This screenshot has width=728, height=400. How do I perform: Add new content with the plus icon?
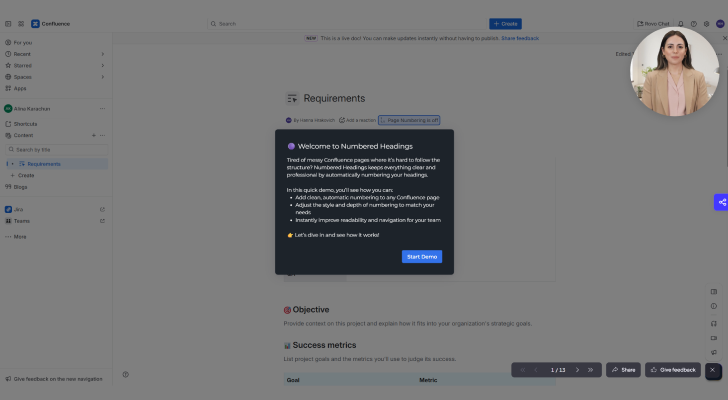pos(93,135)
